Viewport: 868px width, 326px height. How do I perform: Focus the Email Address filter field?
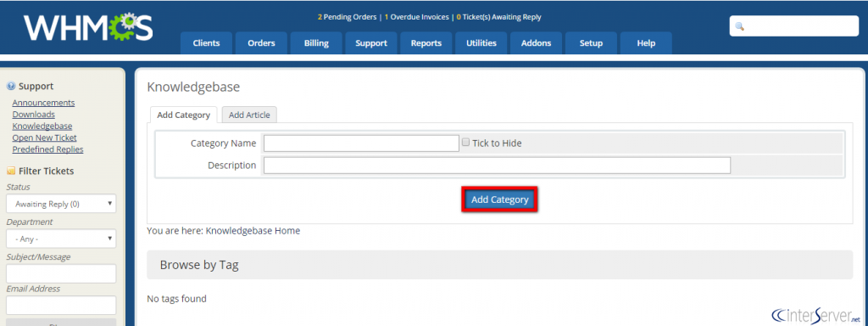61,305
